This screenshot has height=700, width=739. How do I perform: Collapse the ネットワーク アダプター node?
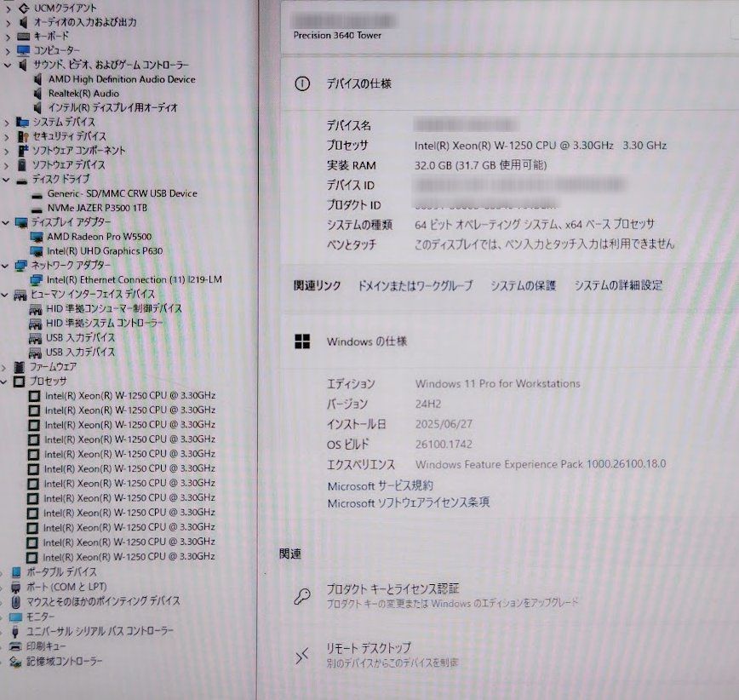(x=5, y=266)
